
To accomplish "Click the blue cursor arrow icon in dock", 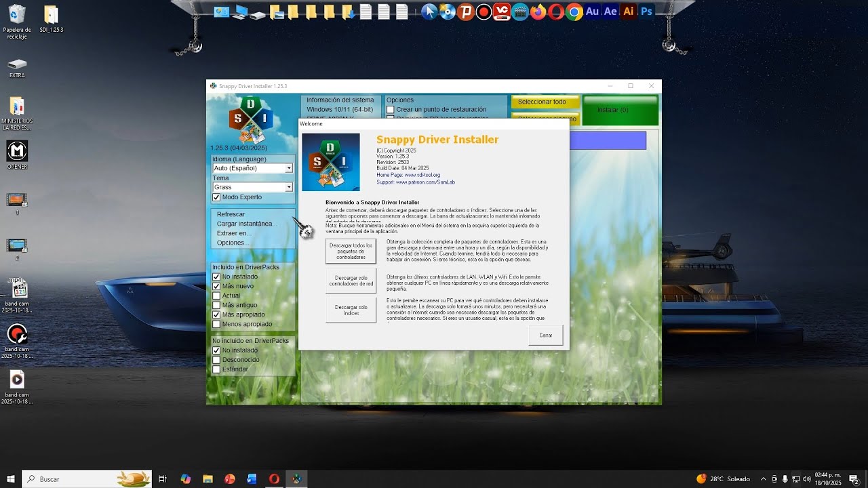I will [x=429, y=12].
